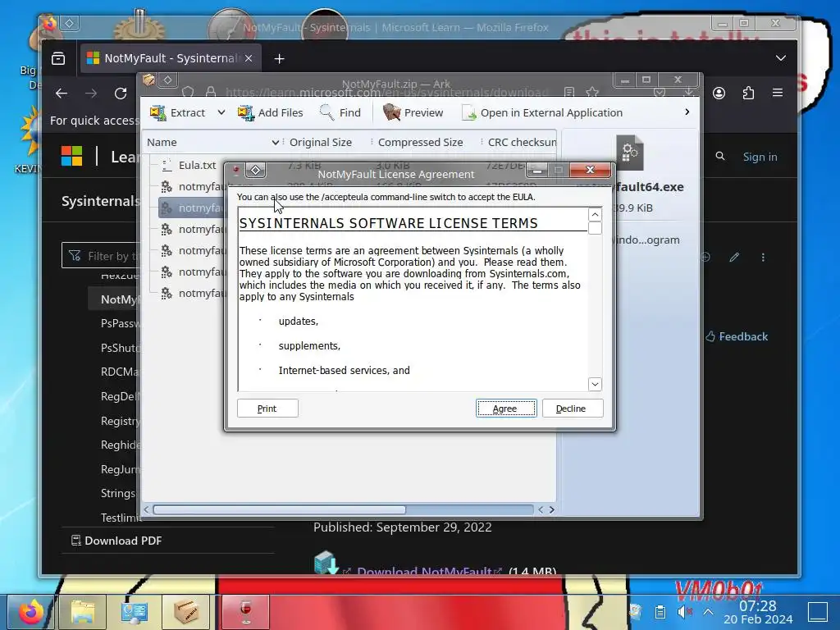The height and width of the screenshot is (630, 840).
Task: Open the Extract dropdown arrow in Ark
Action: point(221,112)
